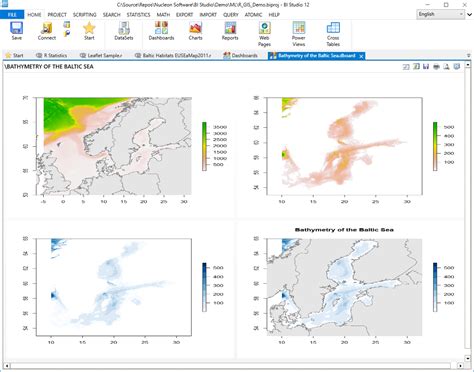The image size is (474, 372).
Task: Click the Start star icon in ribbon
Action: 89,31
